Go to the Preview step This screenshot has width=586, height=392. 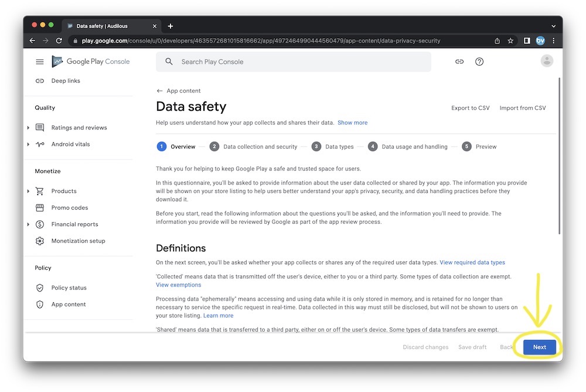(479, 146)
